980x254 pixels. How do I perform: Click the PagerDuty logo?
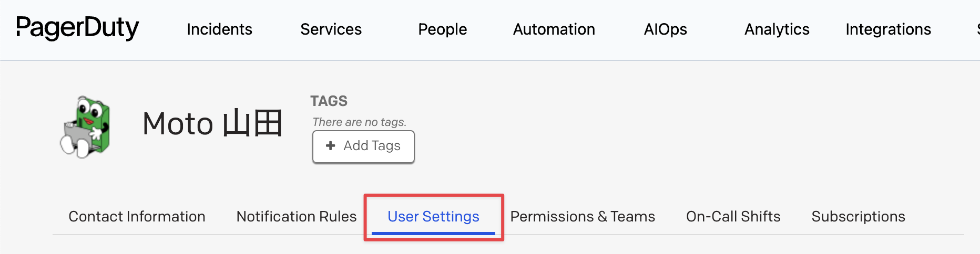tap(77, 28)
